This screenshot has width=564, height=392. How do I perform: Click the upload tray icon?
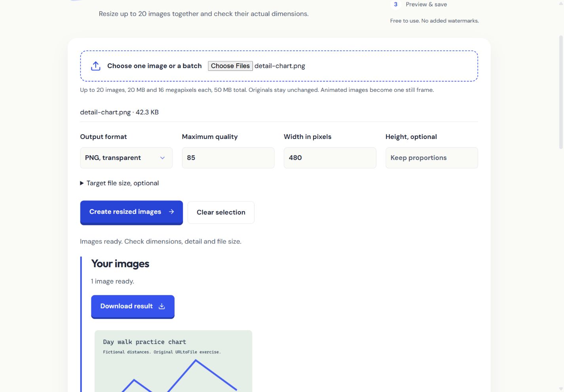pos(95,66)
